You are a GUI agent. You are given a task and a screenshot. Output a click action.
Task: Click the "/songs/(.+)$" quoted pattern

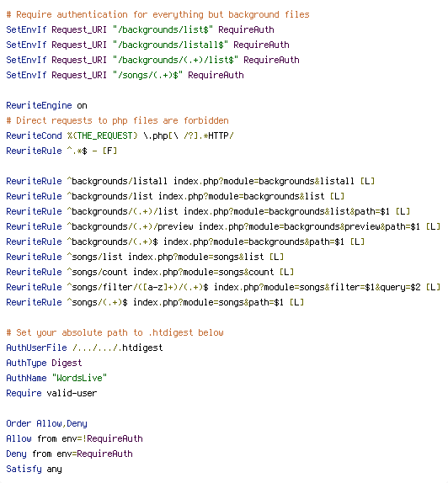tap(147, 75)
